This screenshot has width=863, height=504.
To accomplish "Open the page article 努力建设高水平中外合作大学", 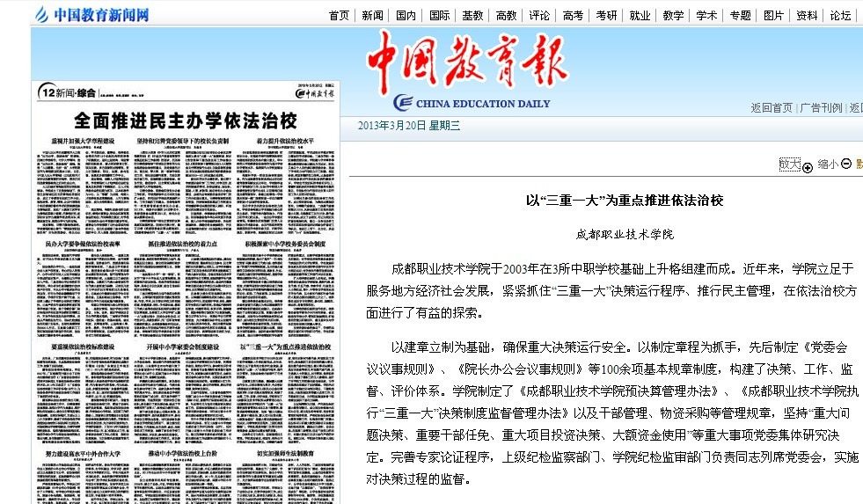I will [83, 453].
